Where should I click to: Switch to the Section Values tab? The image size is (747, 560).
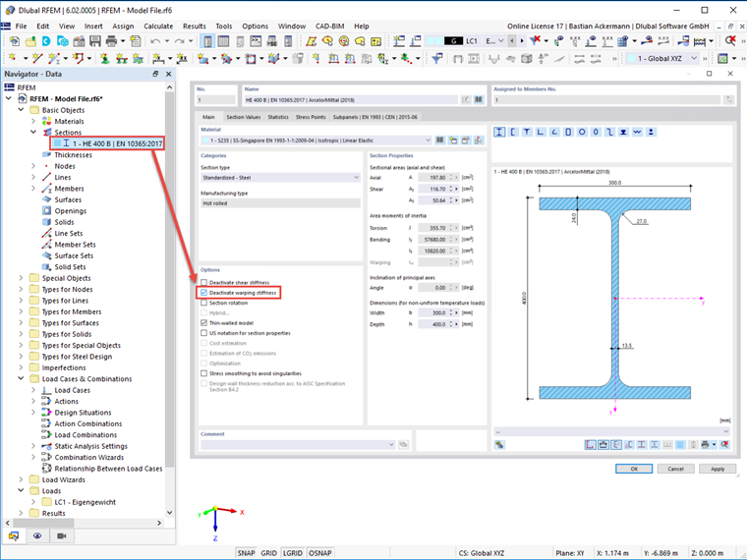[x=243, y=117]
